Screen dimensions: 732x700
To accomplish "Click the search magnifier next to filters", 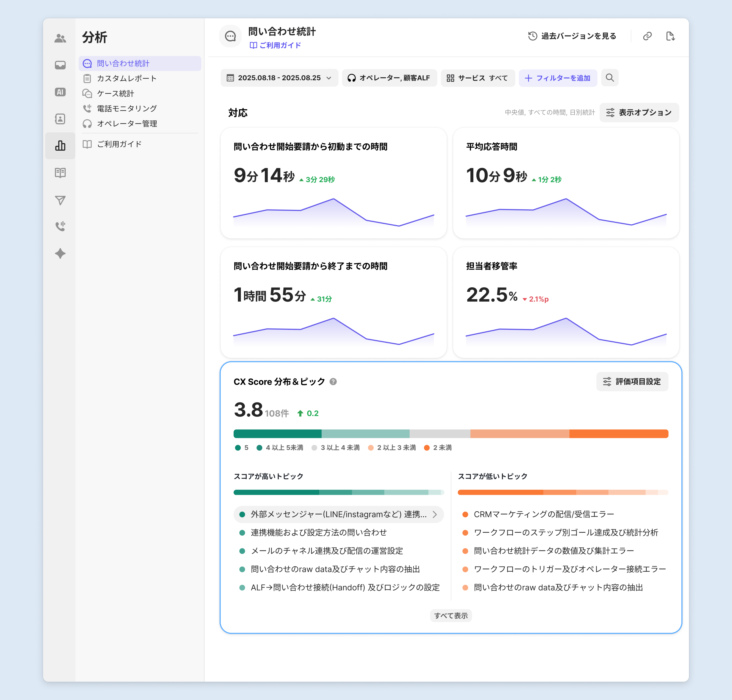I will (x=610, y=77).
